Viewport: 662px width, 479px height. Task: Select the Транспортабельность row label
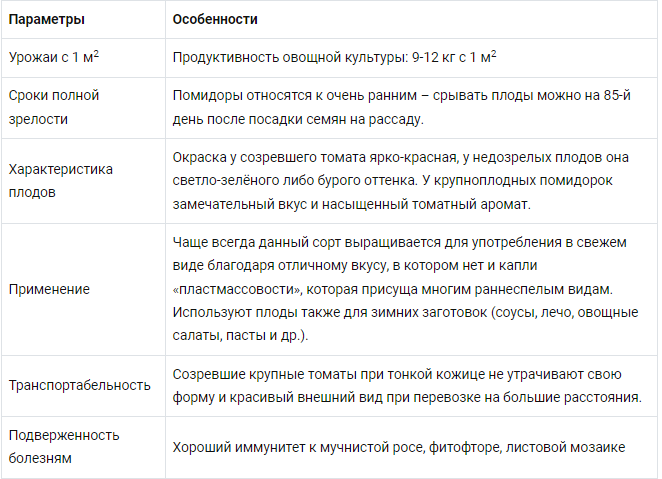click(x=79, y=385)
